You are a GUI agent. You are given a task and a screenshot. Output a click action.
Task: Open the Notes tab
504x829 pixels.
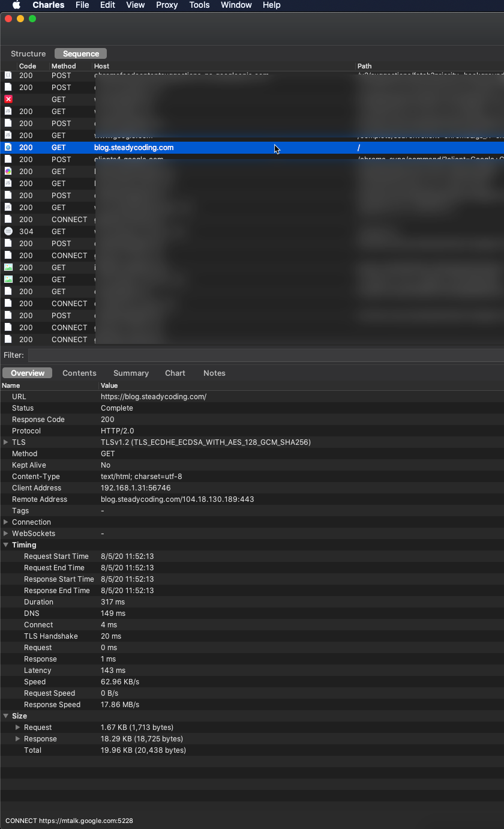(x=214, y=373)
